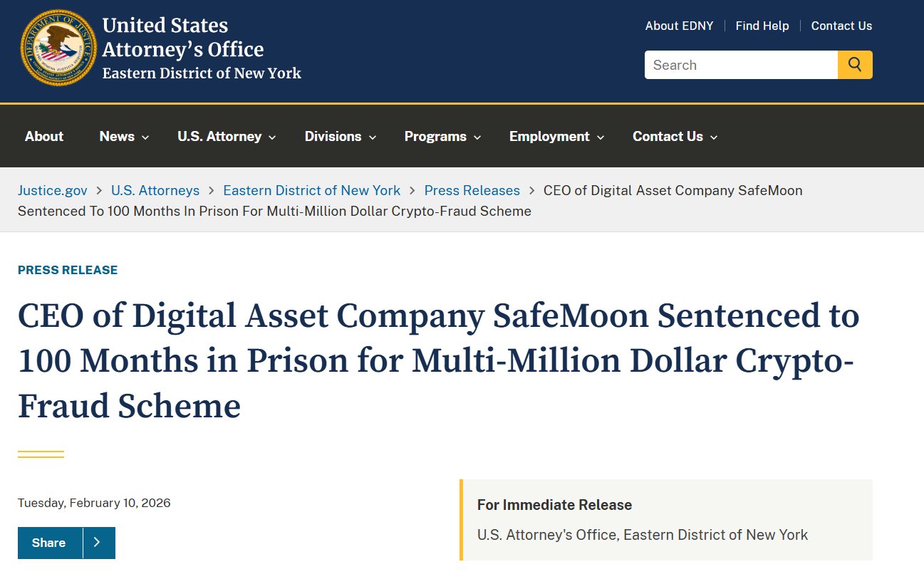Open the U.S. Attorneys breadcrumb link
This screenshot has width=924, height=579.
(x=155, y=191)
